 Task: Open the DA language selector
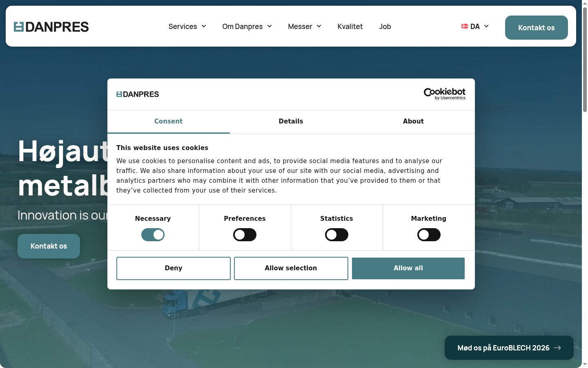point(475,26)
